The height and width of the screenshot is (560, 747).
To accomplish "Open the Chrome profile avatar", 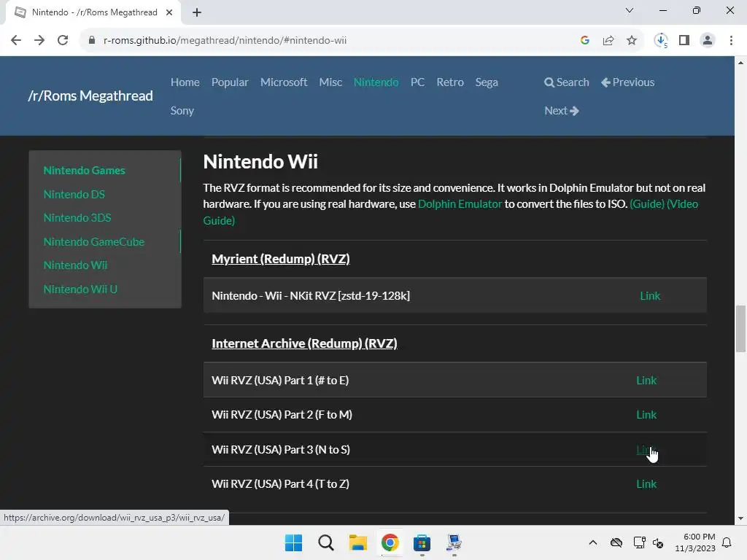I will coord(708,41).
